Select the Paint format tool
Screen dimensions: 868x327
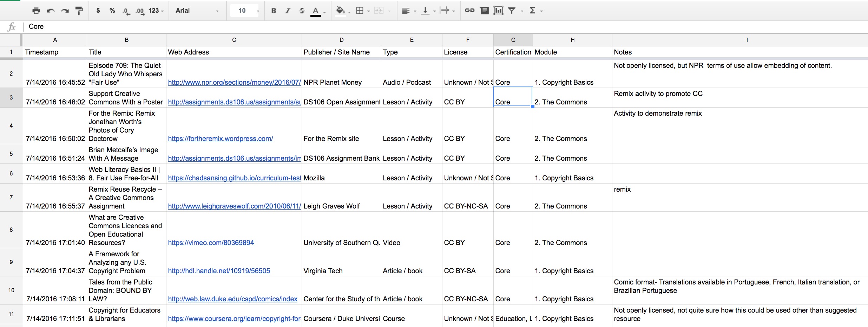79,11
